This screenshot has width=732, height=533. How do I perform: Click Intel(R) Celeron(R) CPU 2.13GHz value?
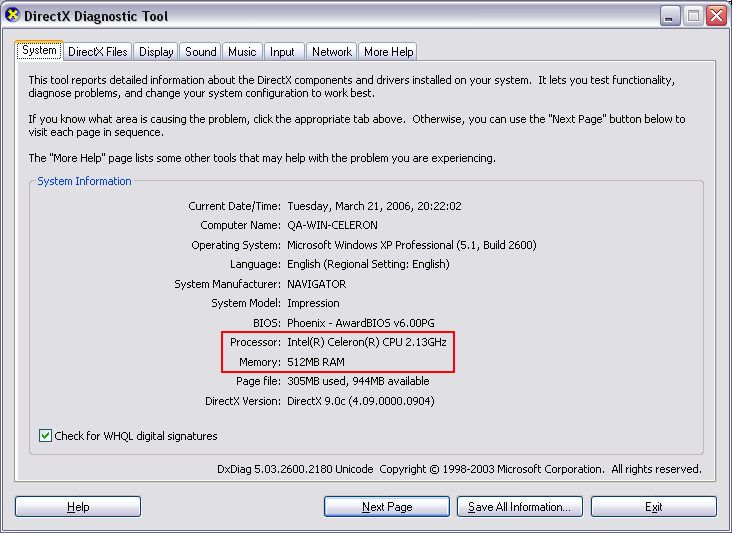(367, 342)
